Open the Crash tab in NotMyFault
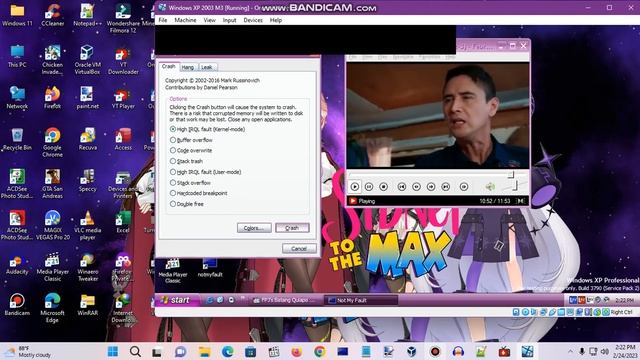Screen dimensions: 640x360 pos(168,66)
